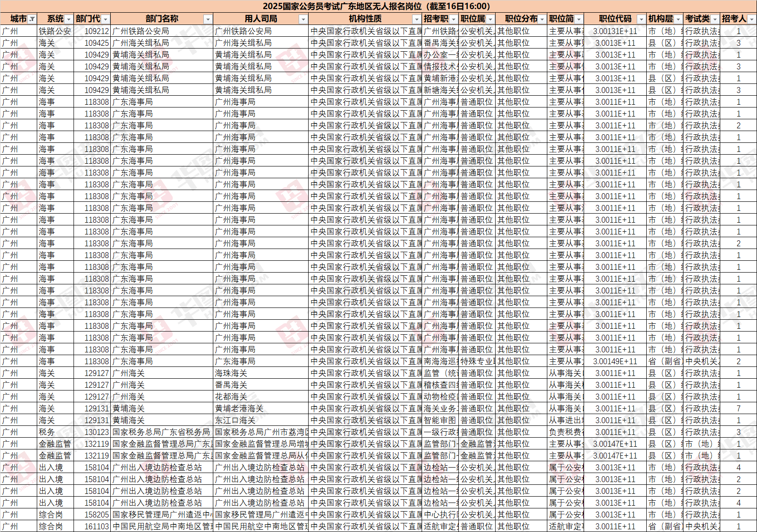This screenshot has width=757, height=532.
Task: Select the 中国民用航空局中南地区管 department name cell
Action: tap(162, 527)
